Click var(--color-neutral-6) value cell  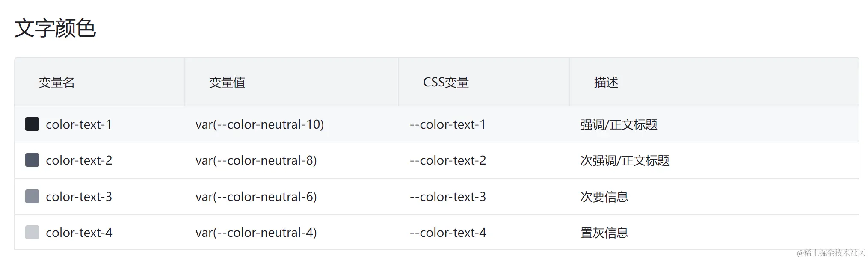pos(256,197)
